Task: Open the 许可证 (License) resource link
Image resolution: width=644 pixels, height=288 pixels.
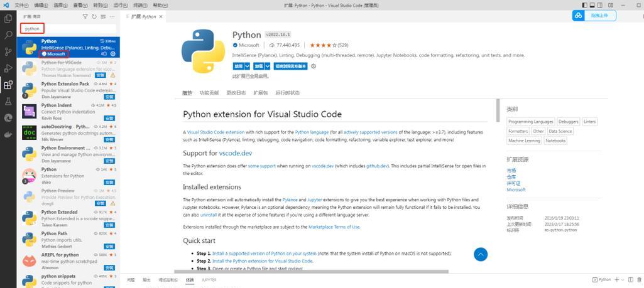Action: coord(514,183)
